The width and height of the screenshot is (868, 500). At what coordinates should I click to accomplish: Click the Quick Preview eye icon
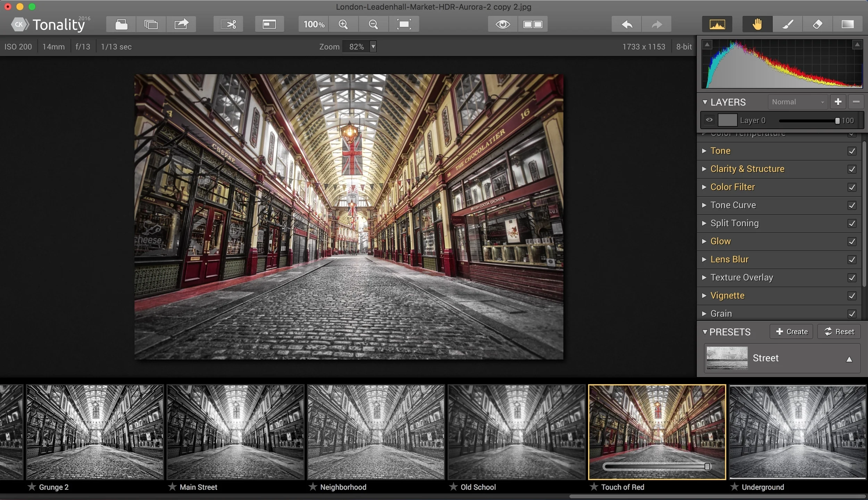click(503, 24)
